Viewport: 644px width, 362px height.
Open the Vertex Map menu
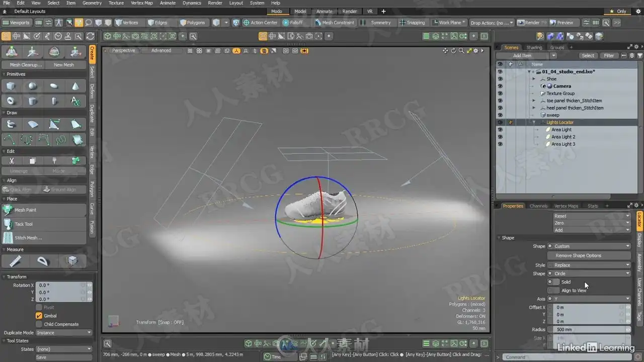click(142, 3)
